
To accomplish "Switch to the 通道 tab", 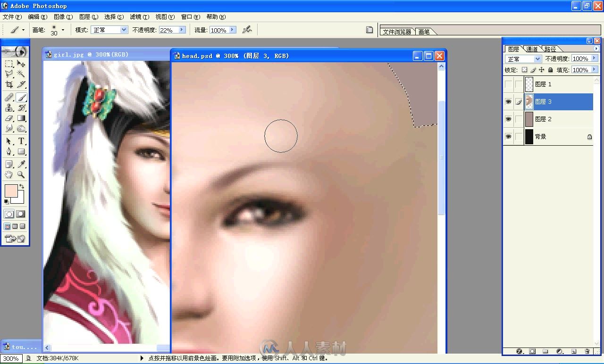I will tap(532, 49).
